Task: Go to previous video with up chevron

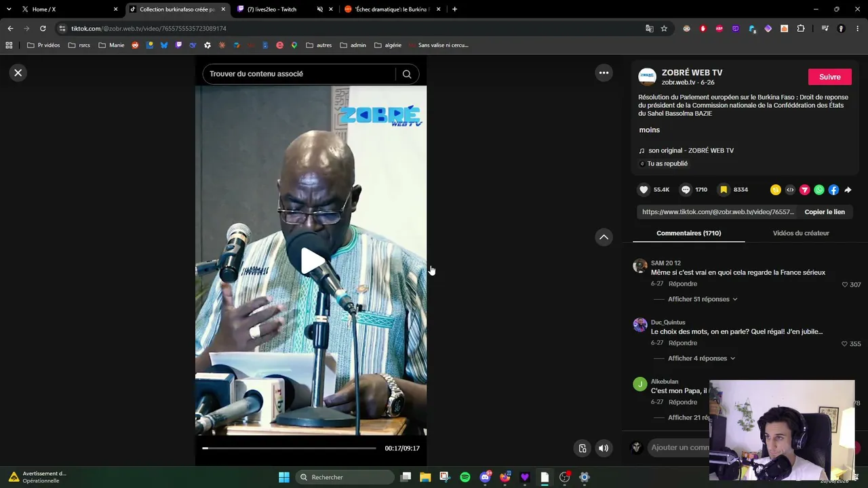Action: pyautogui.click(x=604, y=237)
